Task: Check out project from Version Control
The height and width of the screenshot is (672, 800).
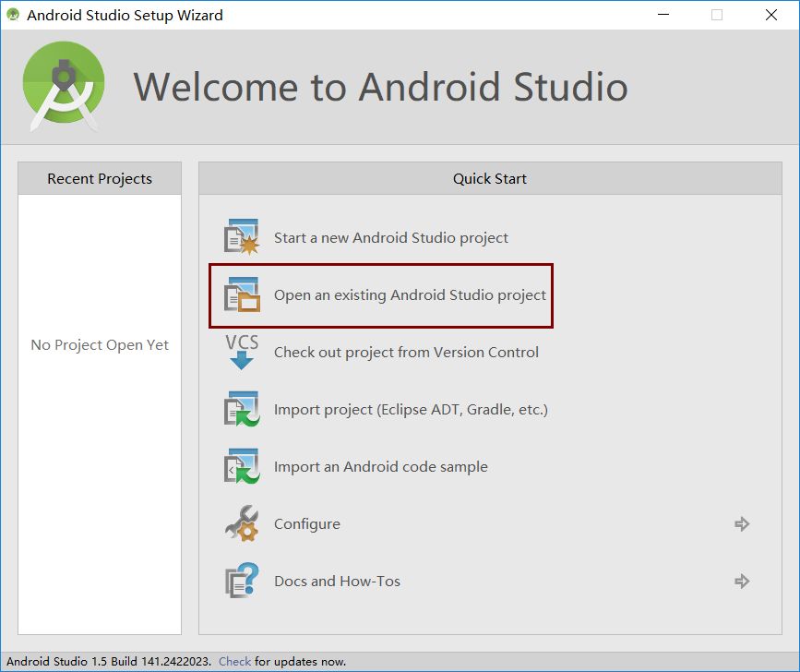Action: 406,352
